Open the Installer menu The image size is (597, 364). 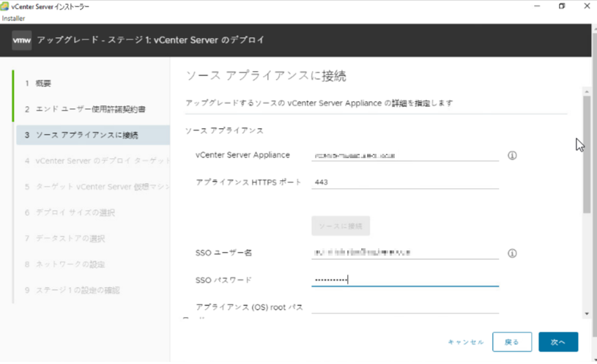coord(12,18)
